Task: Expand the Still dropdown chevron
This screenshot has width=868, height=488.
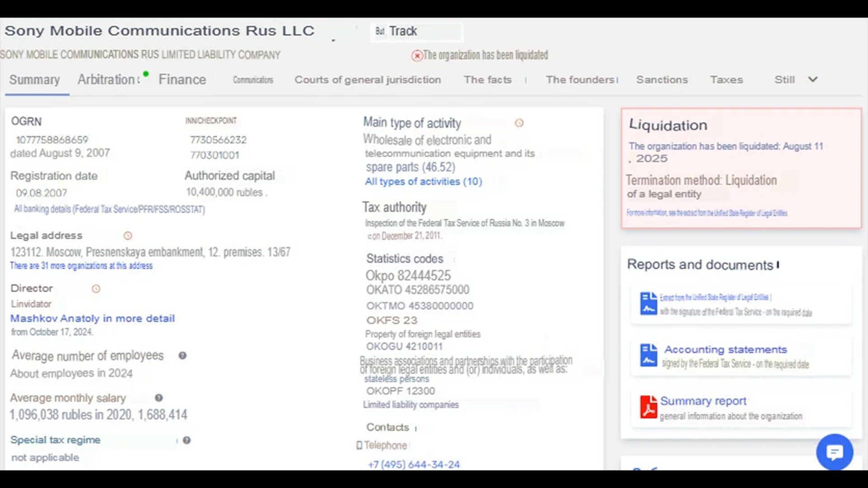Action: (813, 80)
